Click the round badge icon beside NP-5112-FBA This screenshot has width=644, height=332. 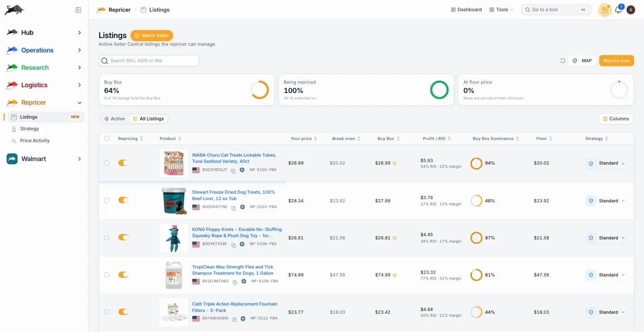(243, 319)
